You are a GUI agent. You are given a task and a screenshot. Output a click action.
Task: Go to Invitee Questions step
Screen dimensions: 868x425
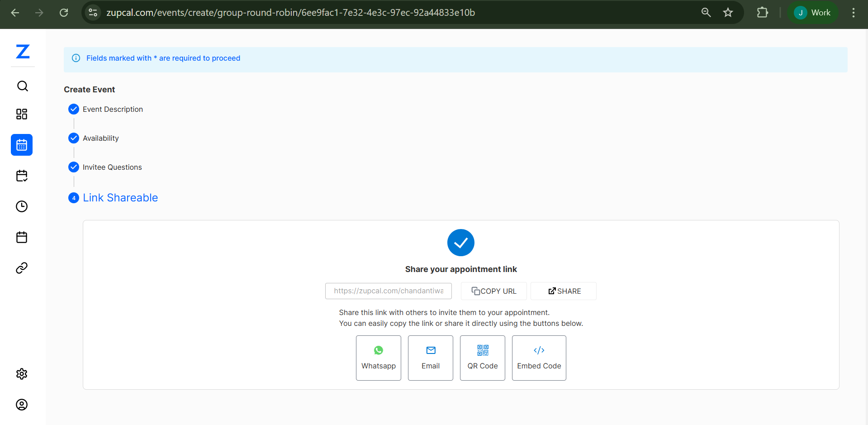pos(112,167)
